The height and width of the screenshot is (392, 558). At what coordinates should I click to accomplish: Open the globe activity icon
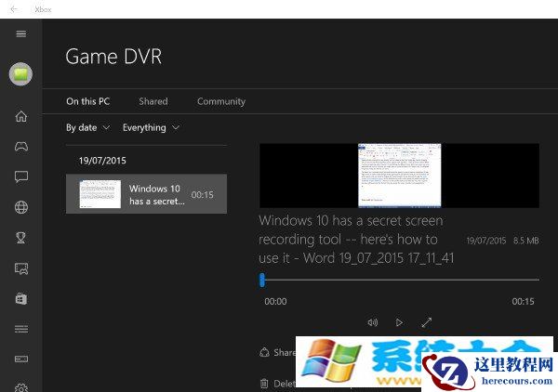[21, 207]
